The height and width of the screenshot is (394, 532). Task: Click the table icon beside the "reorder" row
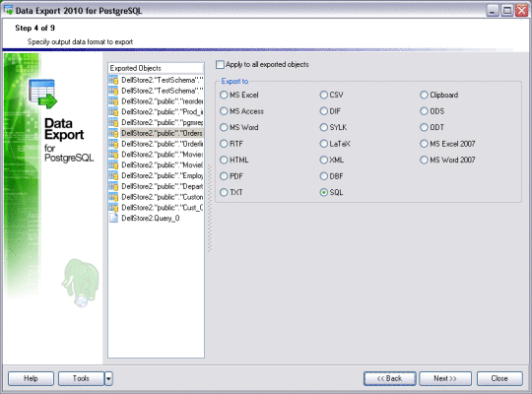113,101
